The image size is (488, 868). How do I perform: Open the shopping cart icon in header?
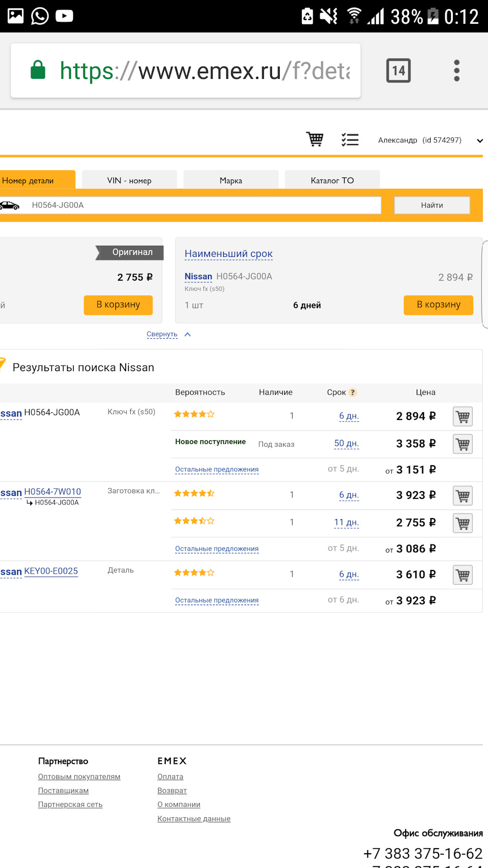point(315,139)
